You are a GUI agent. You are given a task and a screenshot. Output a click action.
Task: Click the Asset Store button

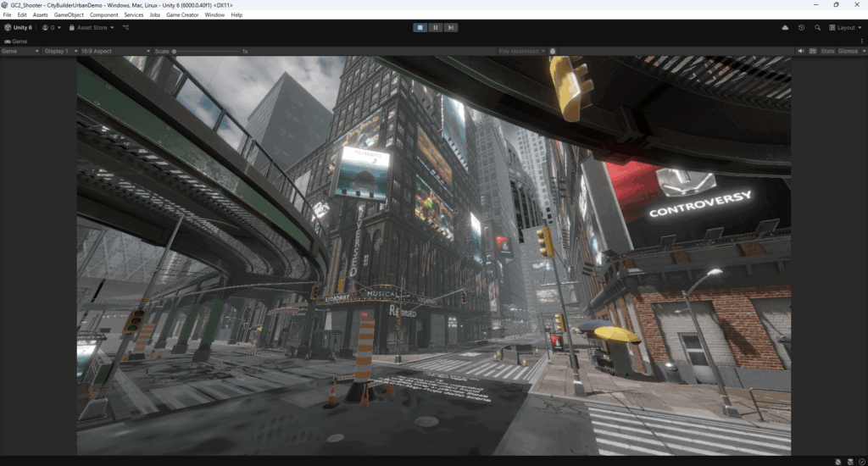[92, 27]
